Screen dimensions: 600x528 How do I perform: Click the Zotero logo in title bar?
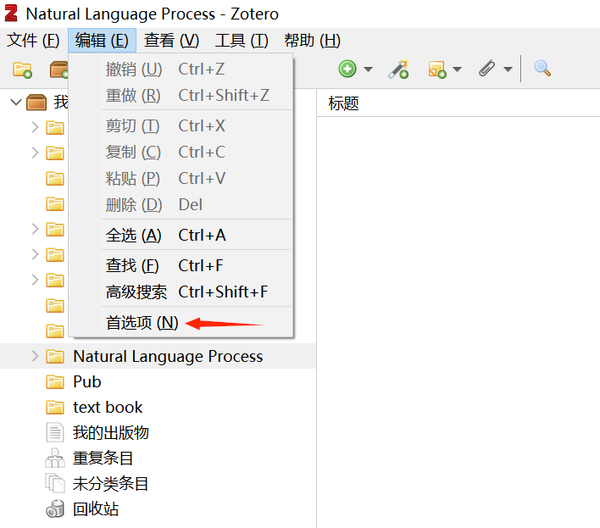pyautogui.click(x=11, y=14)
